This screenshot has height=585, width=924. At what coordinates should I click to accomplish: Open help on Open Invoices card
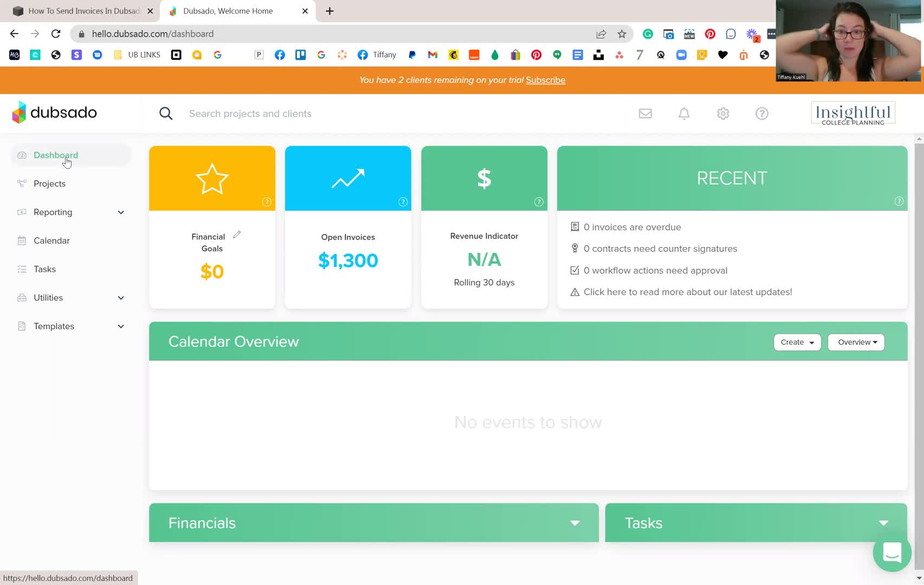[x=403, y=201]
